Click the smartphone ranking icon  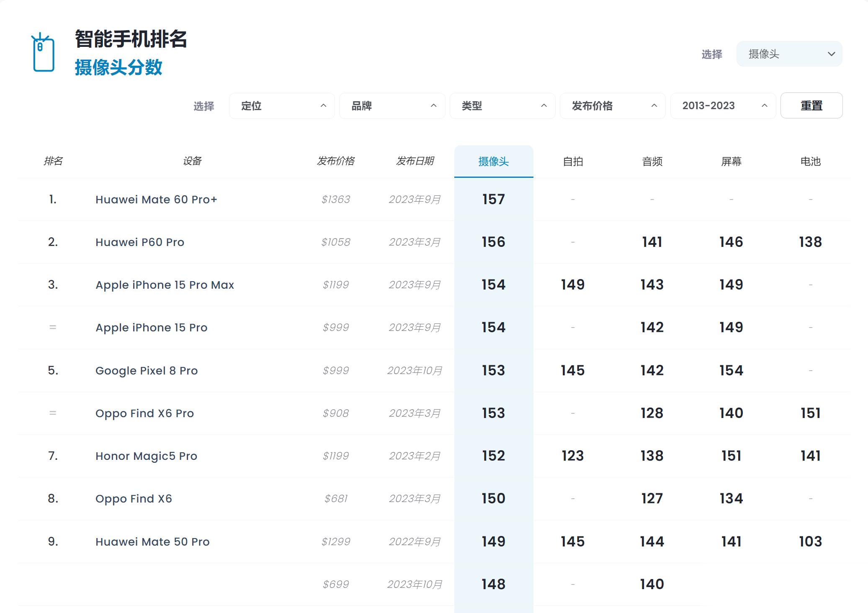(43, 52)
